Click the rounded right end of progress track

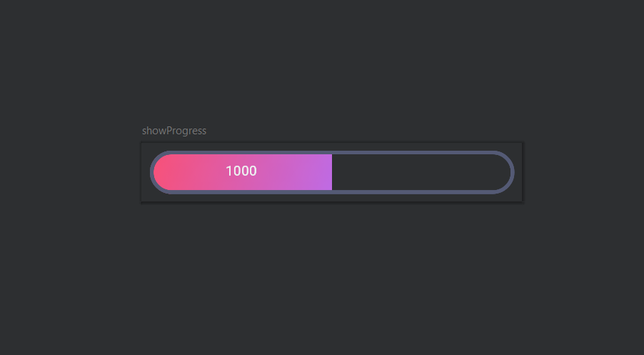[506, 172]
